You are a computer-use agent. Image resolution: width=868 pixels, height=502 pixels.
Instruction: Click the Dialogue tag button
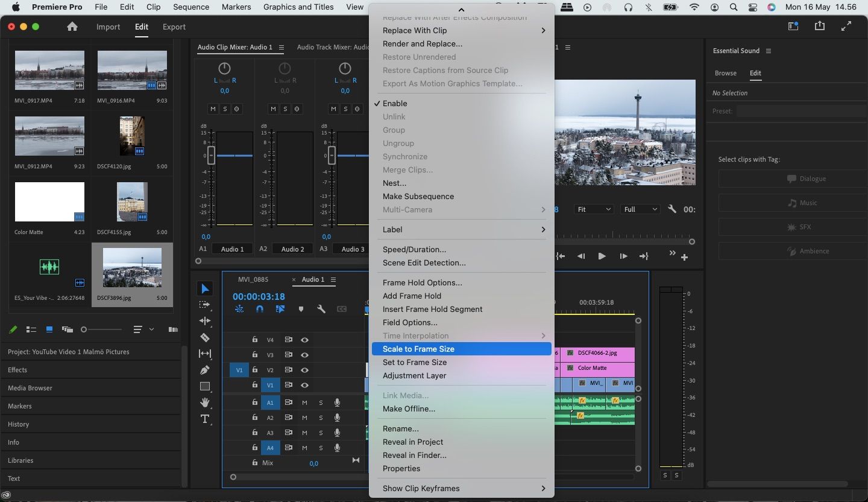coord(807,179)
